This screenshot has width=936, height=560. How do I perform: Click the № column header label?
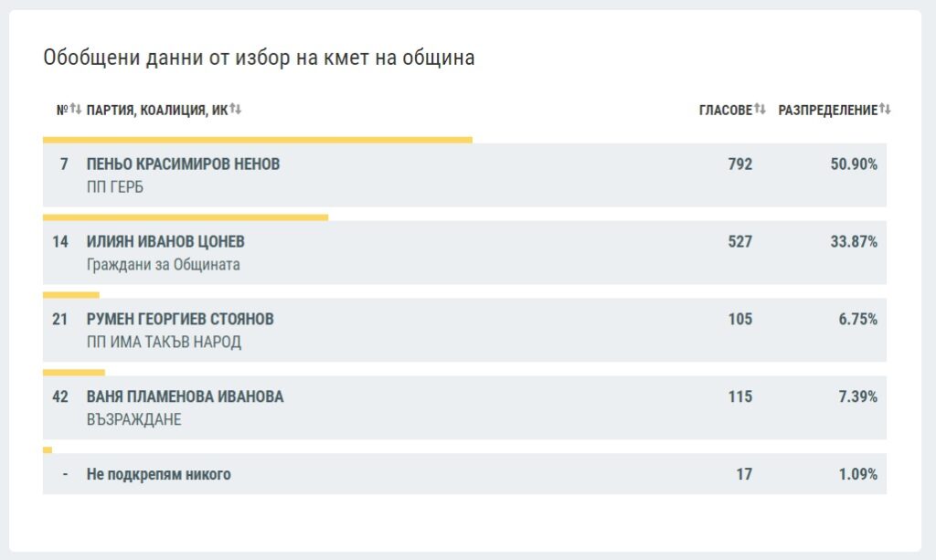[62, 111]
